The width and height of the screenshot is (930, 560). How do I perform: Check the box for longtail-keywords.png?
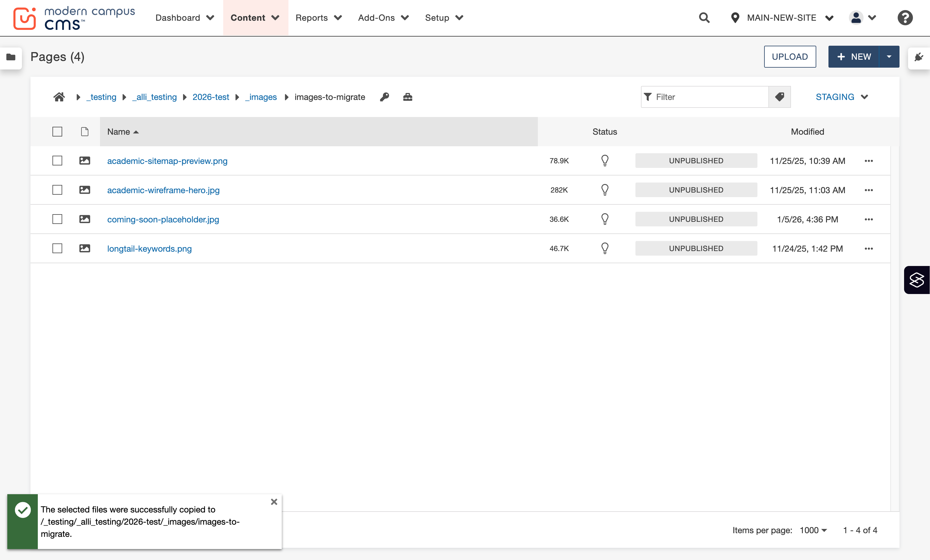coord(57,249)
